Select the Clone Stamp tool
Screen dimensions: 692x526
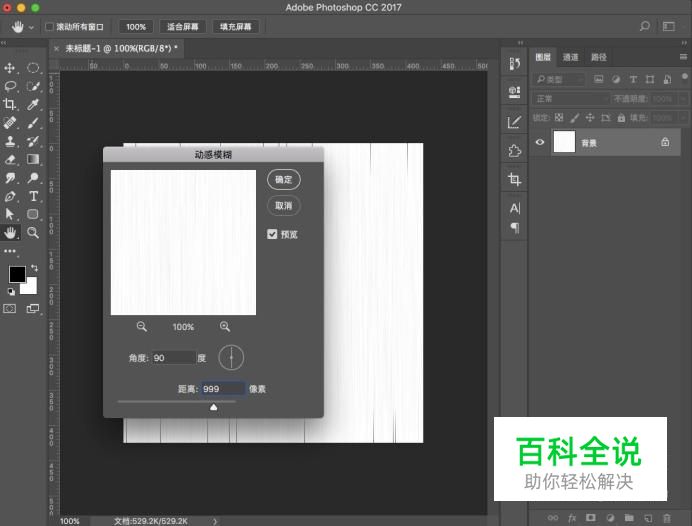tap(10, 141)
